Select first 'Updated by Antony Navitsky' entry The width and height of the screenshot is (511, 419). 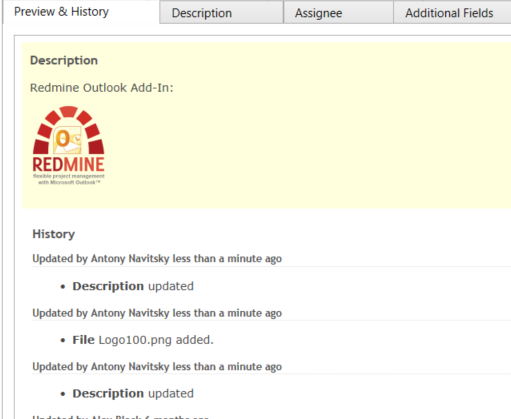(157, 259)
